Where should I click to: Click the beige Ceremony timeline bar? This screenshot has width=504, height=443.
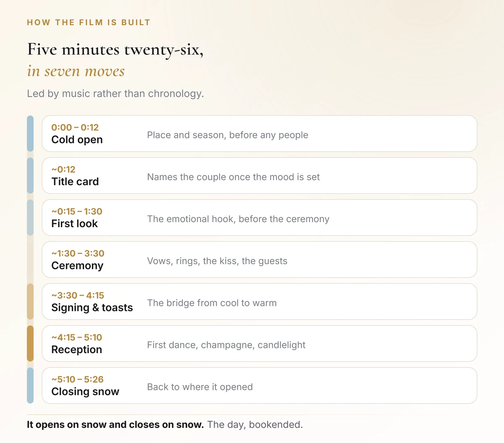coord(30,260)
